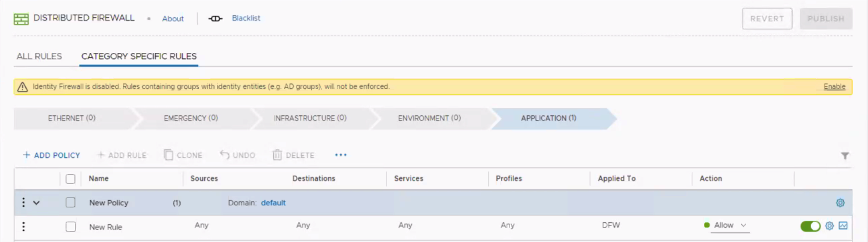Select the Emergency category
Screen dimensions: 868x242
coord(190,118)
